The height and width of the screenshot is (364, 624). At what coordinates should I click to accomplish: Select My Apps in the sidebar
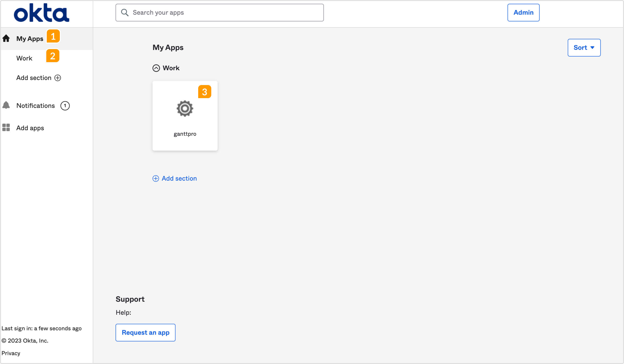tap(30, 38)
